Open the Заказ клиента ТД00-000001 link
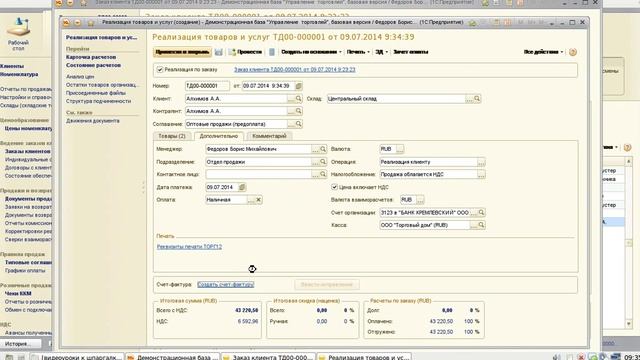 pyautogui.click(x=294, y=70)
